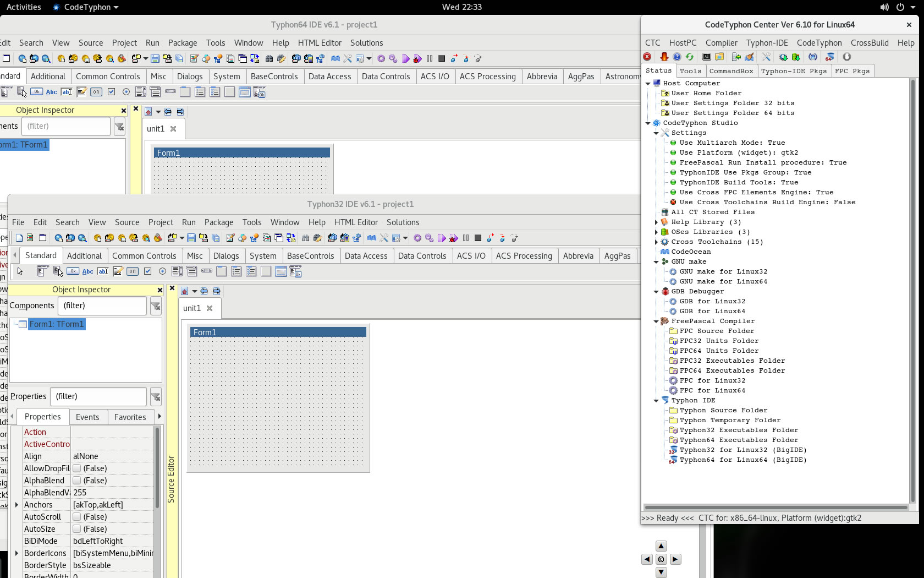Collapse the CodeTyphon Studio tree node

pos(648,123)
